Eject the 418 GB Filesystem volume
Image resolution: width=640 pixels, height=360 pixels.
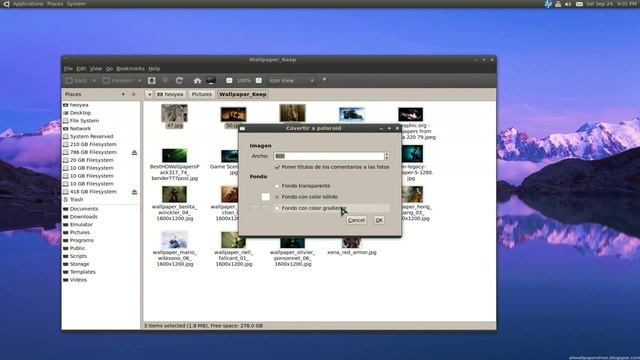134,192
